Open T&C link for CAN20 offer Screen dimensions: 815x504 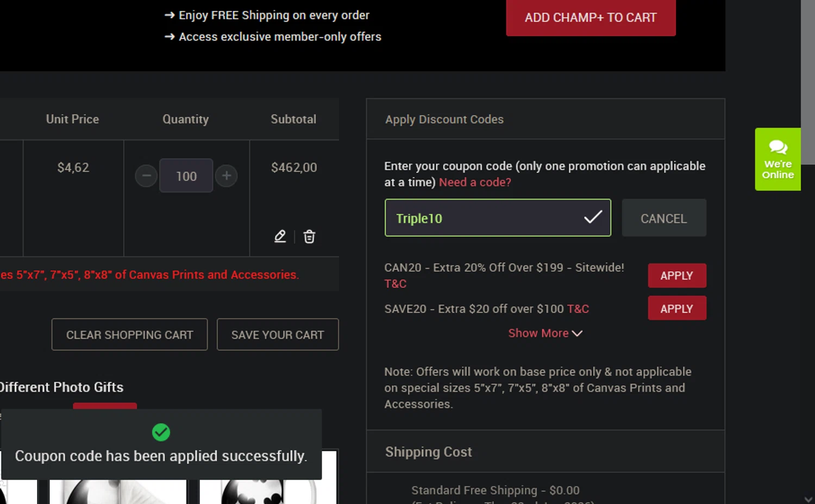pyautogui.click(x=395, y=283)
